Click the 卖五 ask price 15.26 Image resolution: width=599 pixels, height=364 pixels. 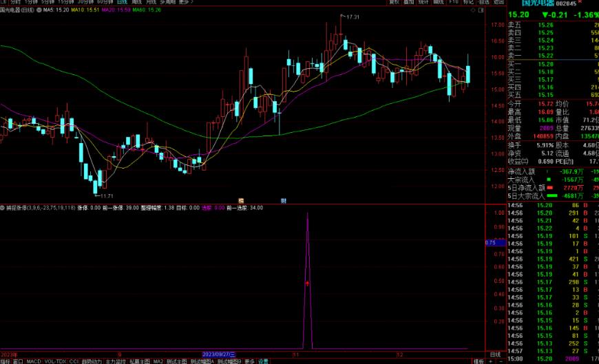546,25
